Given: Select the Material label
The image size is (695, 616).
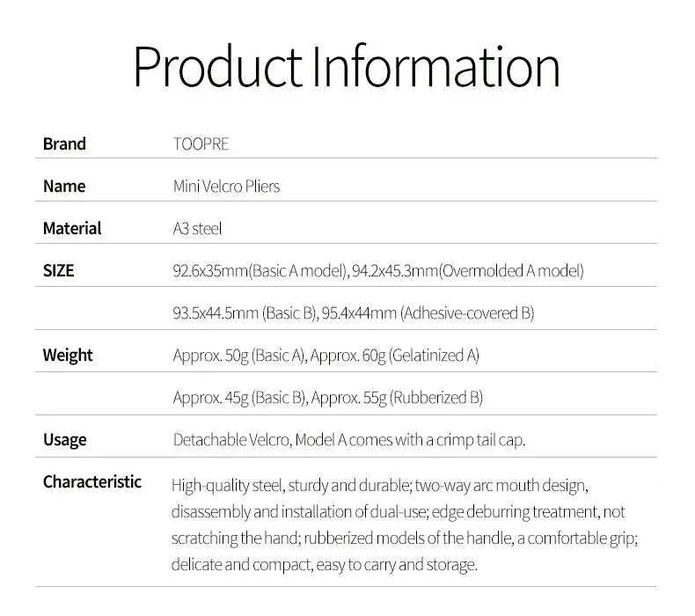Looking at the screenshot, I should click(72, 229).
